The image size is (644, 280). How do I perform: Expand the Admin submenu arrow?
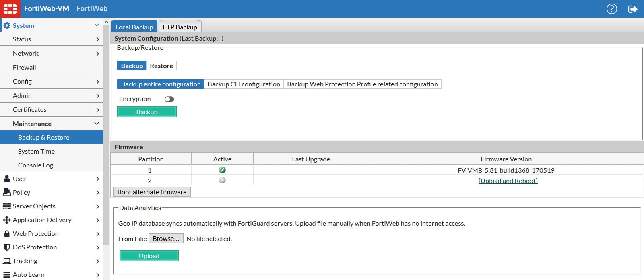(97, 95)
